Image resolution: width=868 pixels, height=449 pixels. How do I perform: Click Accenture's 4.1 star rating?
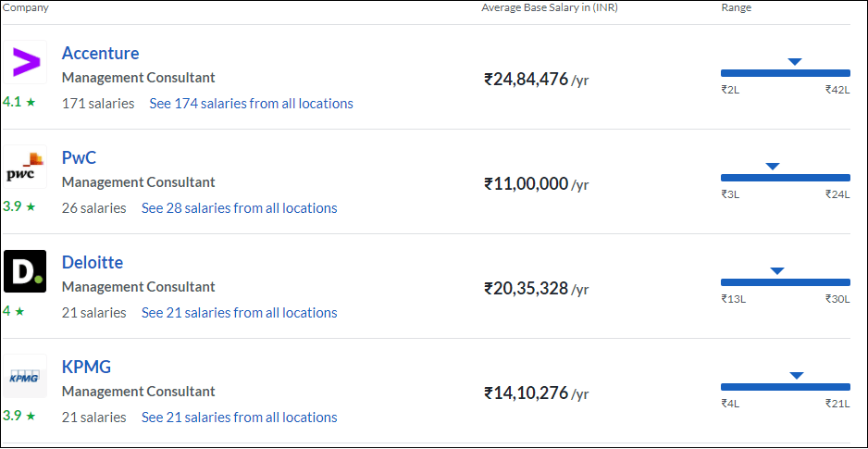pyautogui.click(x=19, y=102)
